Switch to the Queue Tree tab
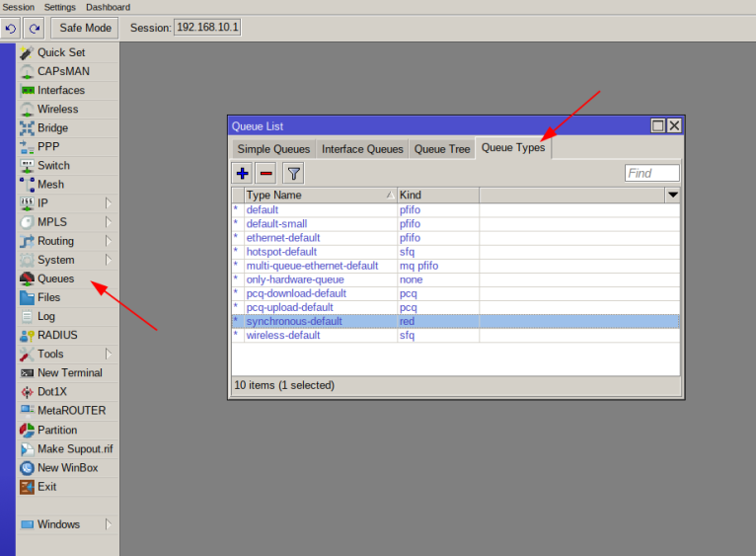The width and height of the screenshot is (756, 556). [441, 149]
